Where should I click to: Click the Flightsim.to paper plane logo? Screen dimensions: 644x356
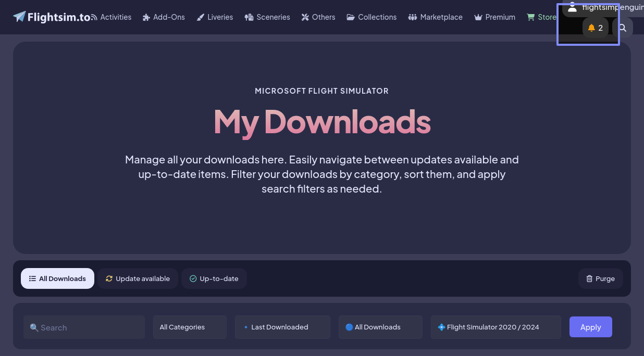pos(20,17)
